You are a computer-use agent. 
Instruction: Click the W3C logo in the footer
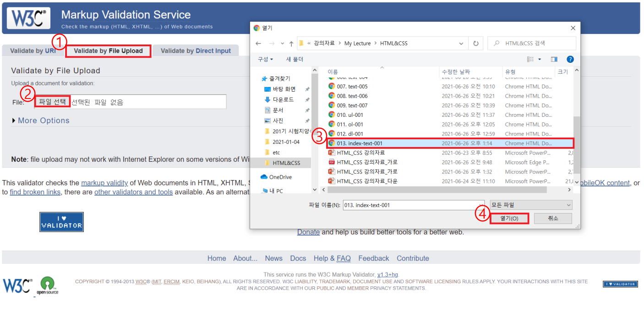[x=18, y=285]
